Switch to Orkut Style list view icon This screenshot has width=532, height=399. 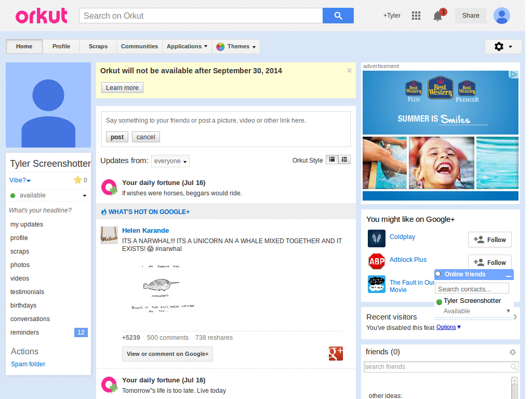[344, 159]
